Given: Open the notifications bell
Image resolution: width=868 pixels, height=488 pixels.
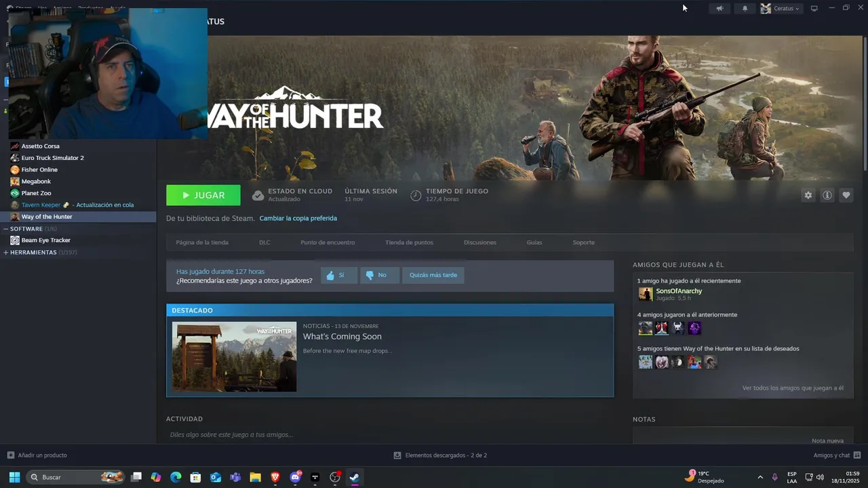Looking at the screenshot, I should pyautogui.click(x=745, y=9).
